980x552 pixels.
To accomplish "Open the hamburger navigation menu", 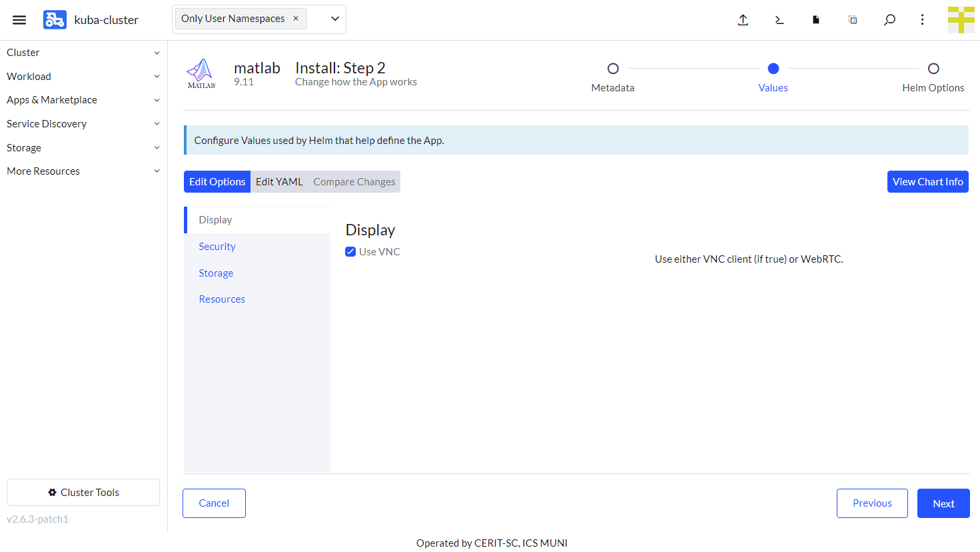I will (x=19, y=20).
